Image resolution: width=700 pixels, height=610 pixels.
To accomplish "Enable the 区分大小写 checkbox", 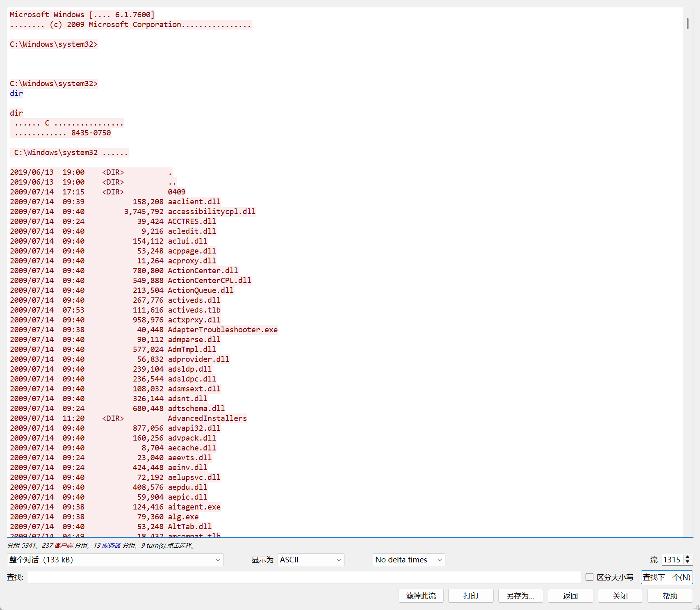I will 590,577.
